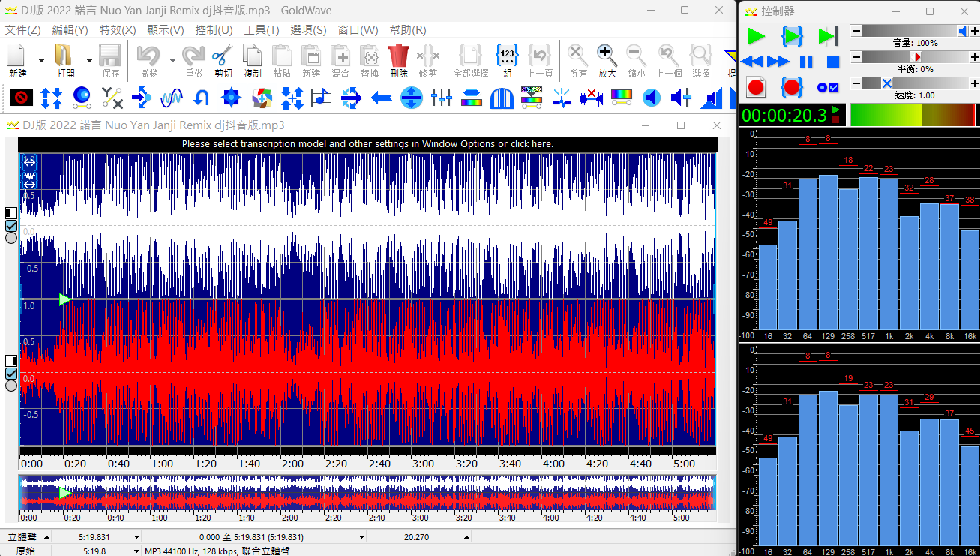Click the red 刪除 (Delete) trash icon
This screenshot has width=980, height=556.
(x=398, y=55)
